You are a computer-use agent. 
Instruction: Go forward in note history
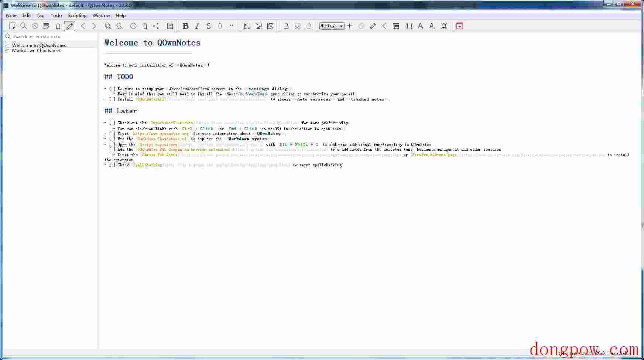tap(94, 26)
